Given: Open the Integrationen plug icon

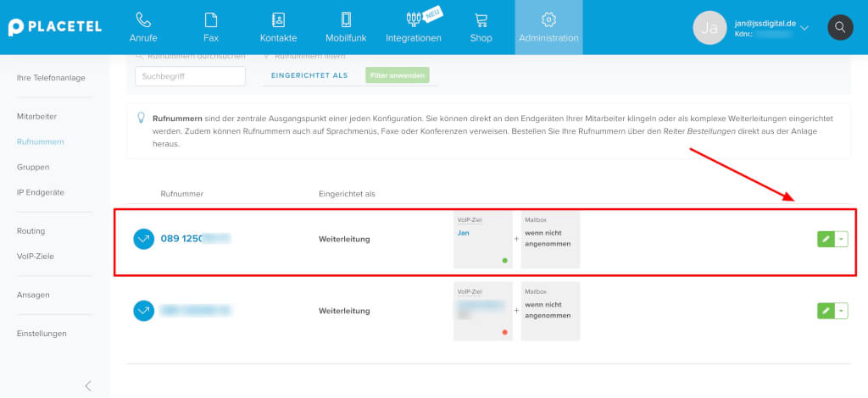Looking at the screenshot, I should coord(414,20).
